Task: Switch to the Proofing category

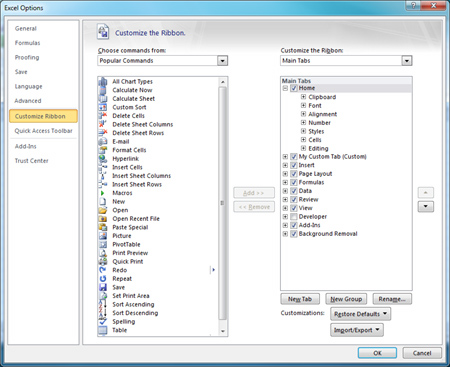Action: point(27,57)
